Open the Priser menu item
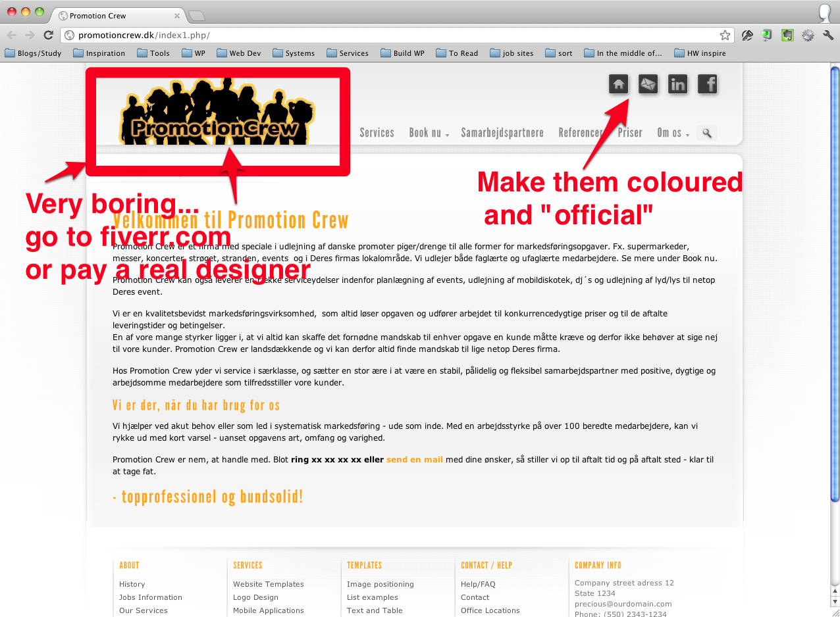This screenshot has width=840, height=617. coord(630,133)
